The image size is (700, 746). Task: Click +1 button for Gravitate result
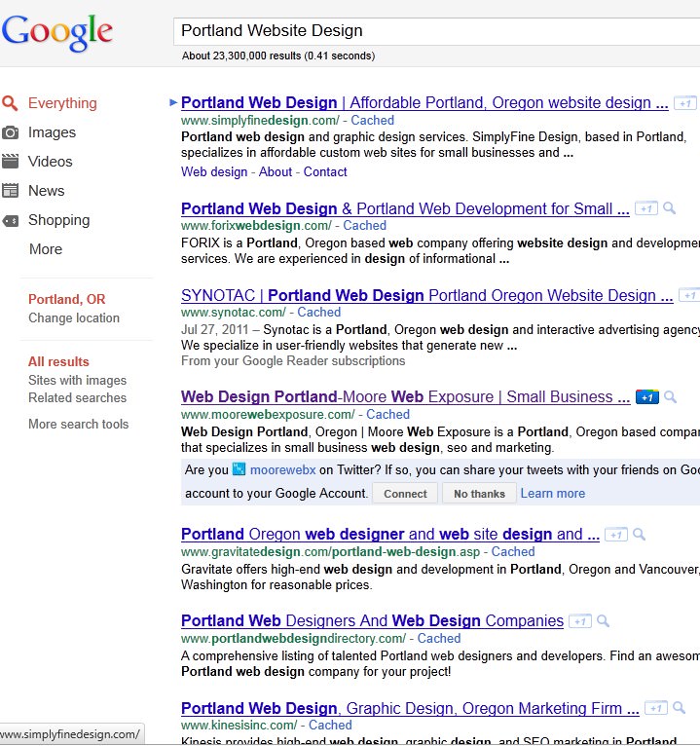[616, 535]
